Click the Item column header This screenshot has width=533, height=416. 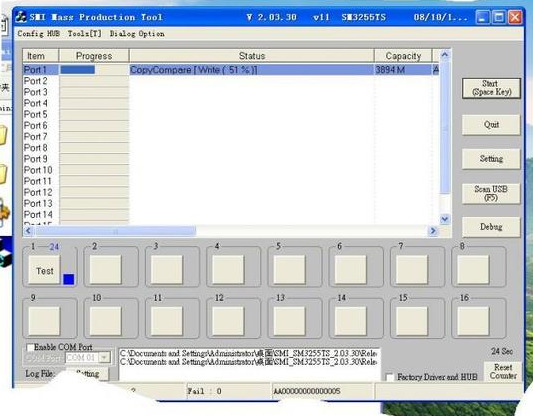(41, 56)
